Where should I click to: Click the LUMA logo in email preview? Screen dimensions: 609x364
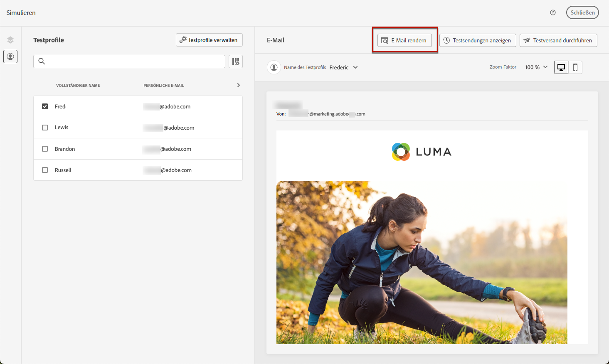[x=422, y=152]
